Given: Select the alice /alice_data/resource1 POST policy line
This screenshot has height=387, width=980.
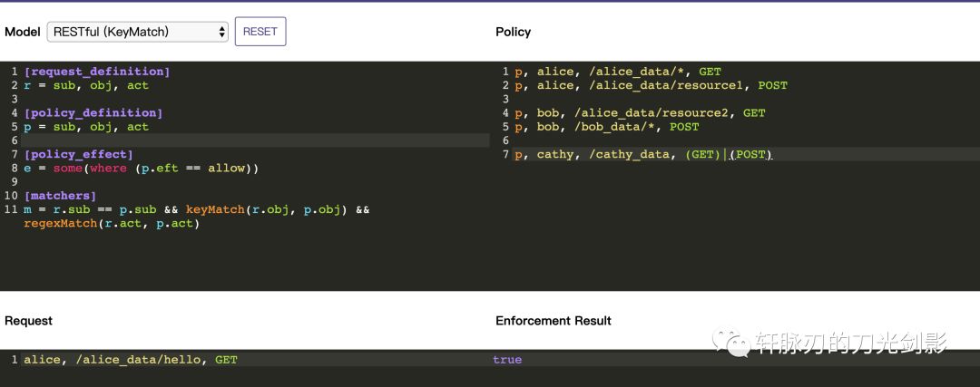Looking at the screenshot, I should 651,85.
